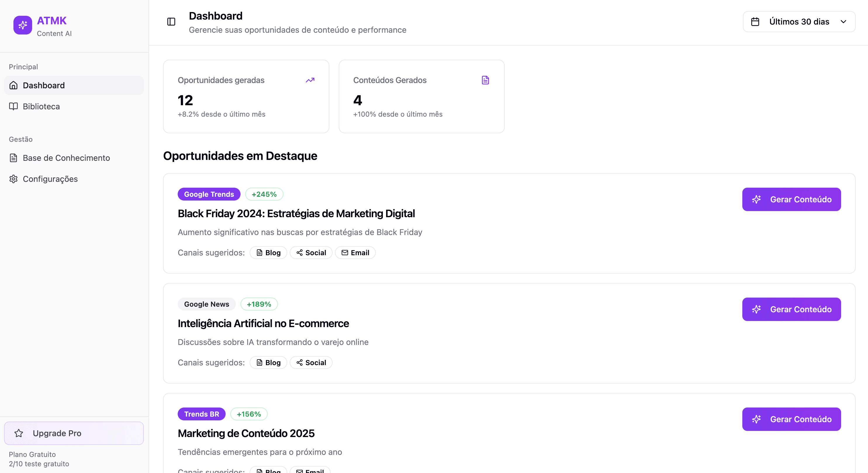Image resolution: width=868 pixels, height=473 pixels.
Task: Generate content for Inteligência Artificial no E-commerce
Action: point(791,310)
